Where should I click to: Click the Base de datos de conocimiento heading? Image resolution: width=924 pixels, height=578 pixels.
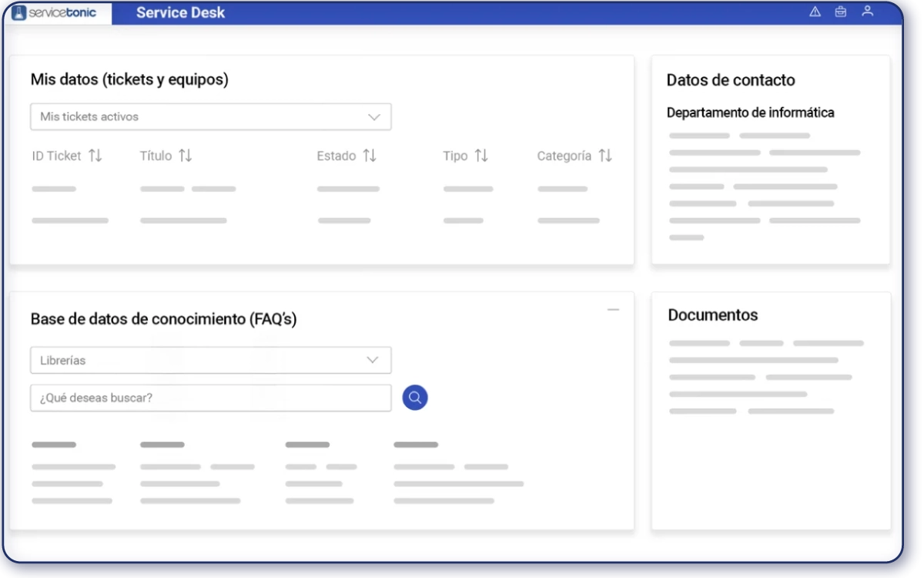click(x=164, y=319)
